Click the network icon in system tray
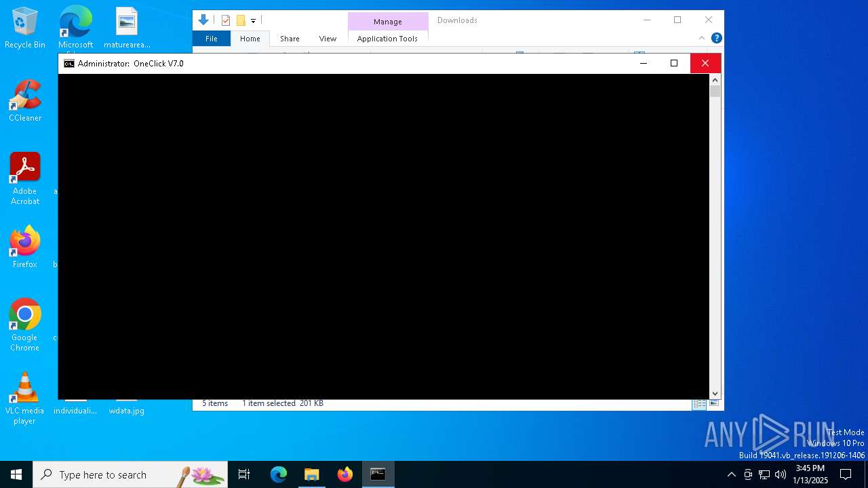868x488 pixels. (x=764, y=474)
